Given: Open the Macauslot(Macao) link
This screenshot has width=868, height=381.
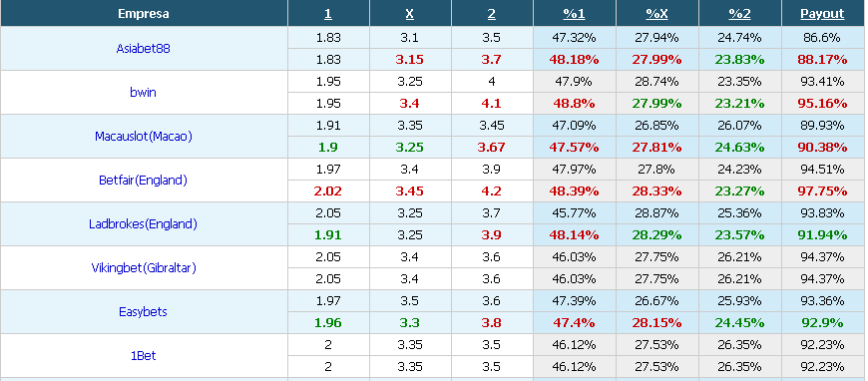Looking at the screenshot, I should coord(144,137).
